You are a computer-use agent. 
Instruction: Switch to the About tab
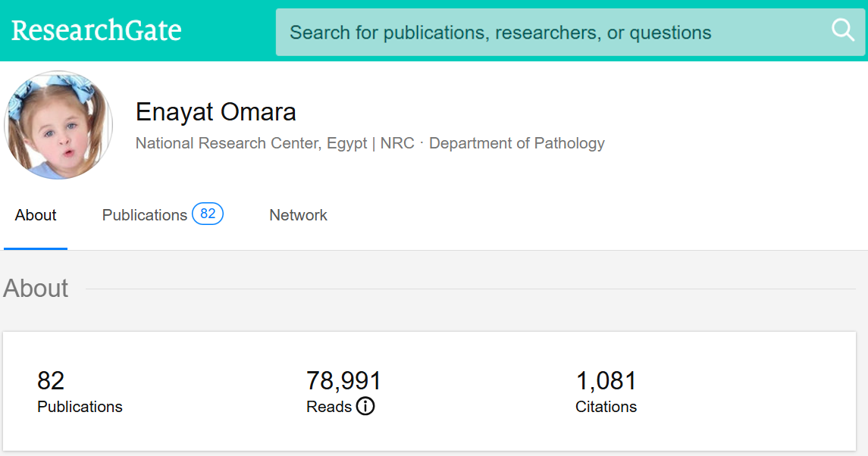36,215
